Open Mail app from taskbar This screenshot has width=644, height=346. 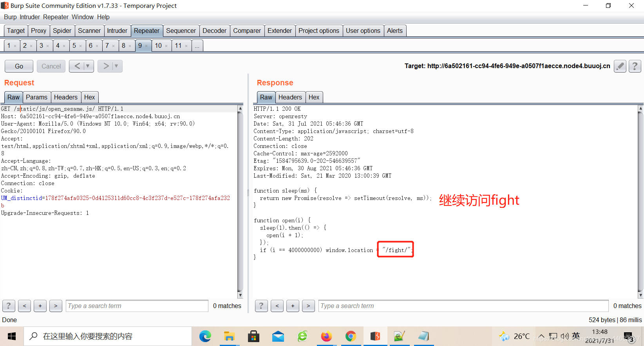click(x=278, y=336)
